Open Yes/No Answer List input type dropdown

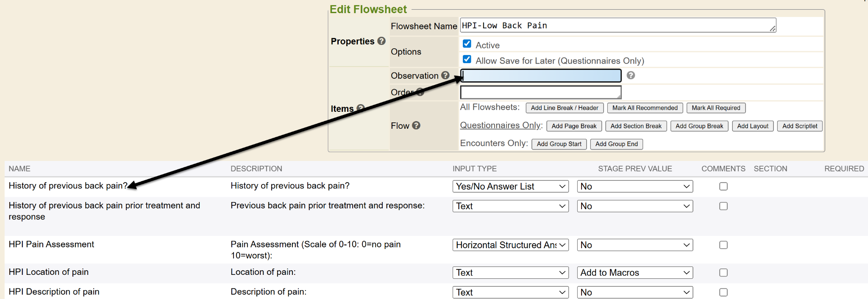coord(510,186)
